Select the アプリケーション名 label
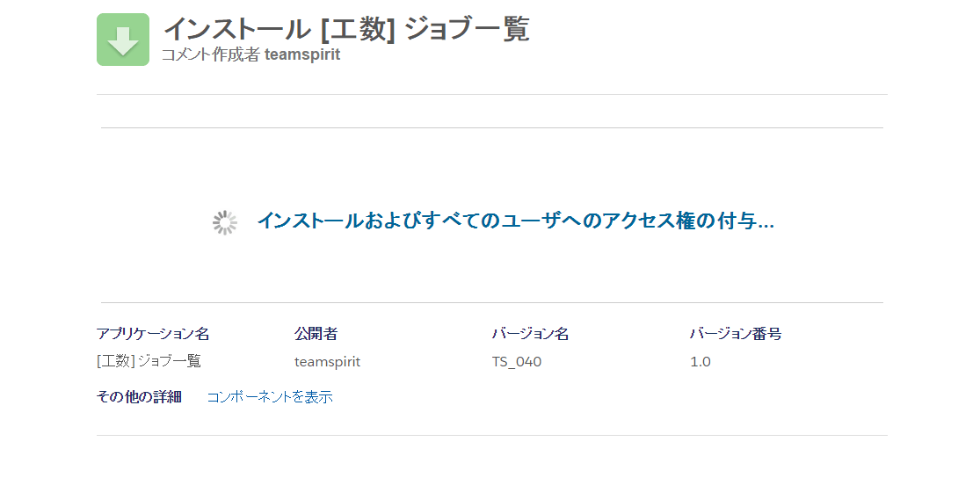980x485 pixels. click(x=153, y=334)
